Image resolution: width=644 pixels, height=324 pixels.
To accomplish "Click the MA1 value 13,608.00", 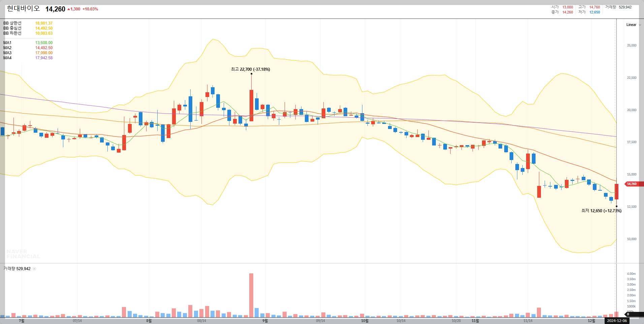I will (x=44, y=43).
